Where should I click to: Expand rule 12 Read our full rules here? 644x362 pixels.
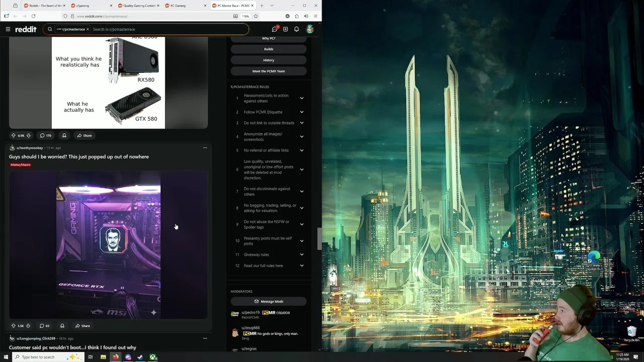click(x=302, y=265)
